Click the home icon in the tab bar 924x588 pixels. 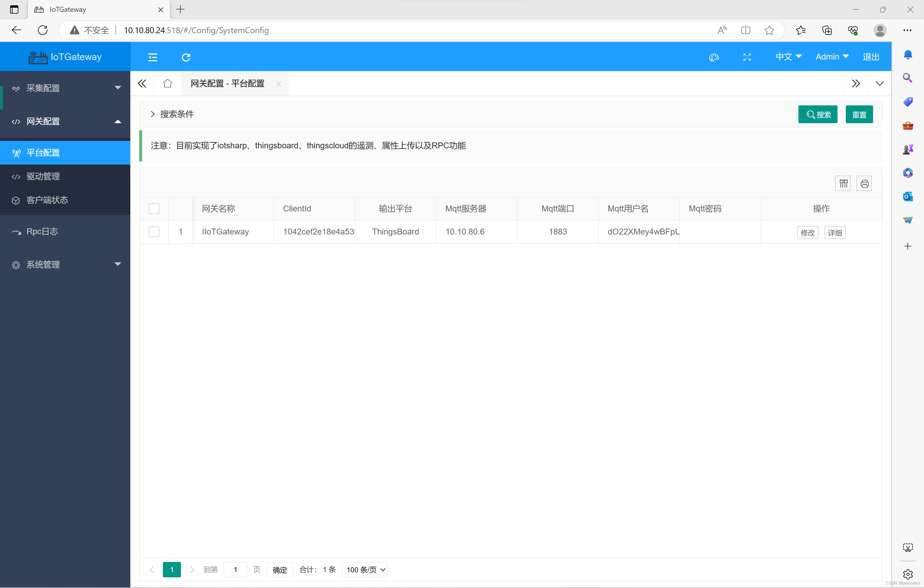(167, 83)
